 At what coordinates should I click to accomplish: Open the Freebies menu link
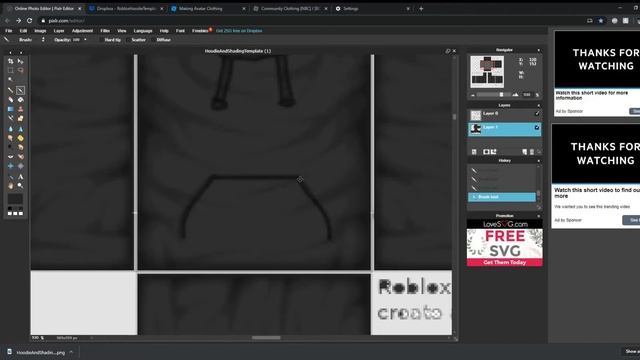[200, 31]
